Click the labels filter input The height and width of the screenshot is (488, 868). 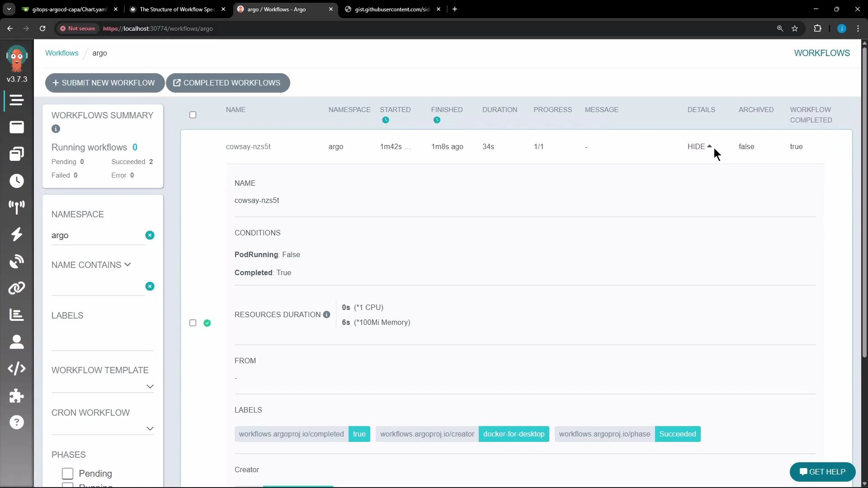pyautogui.click(x=103, y=340)
